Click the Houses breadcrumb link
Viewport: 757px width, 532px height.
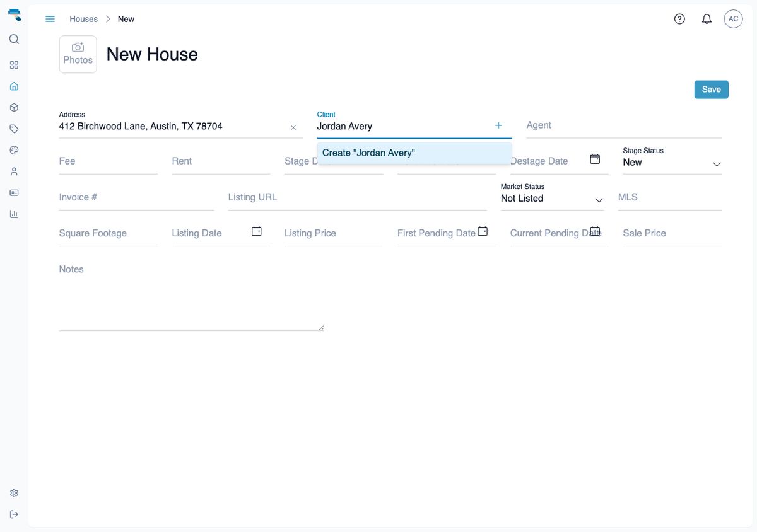83,19
